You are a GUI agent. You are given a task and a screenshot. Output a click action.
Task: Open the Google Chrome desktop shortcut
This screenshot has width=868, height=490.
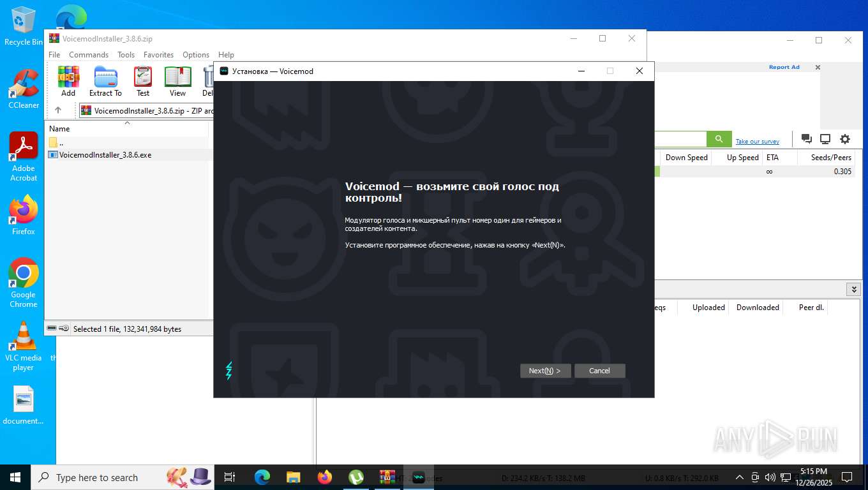click(24, 283)
